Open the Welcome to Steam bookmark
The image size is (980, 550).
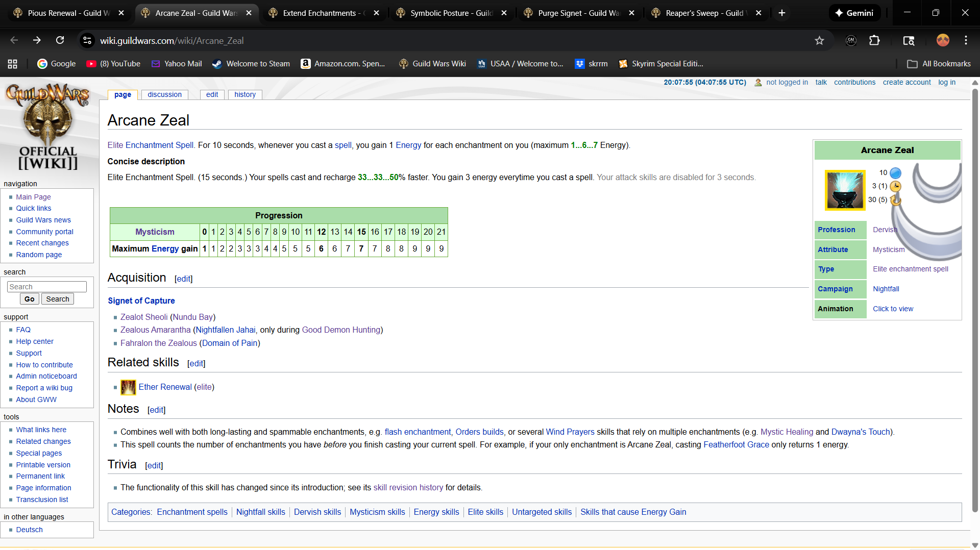coord(251,64)
